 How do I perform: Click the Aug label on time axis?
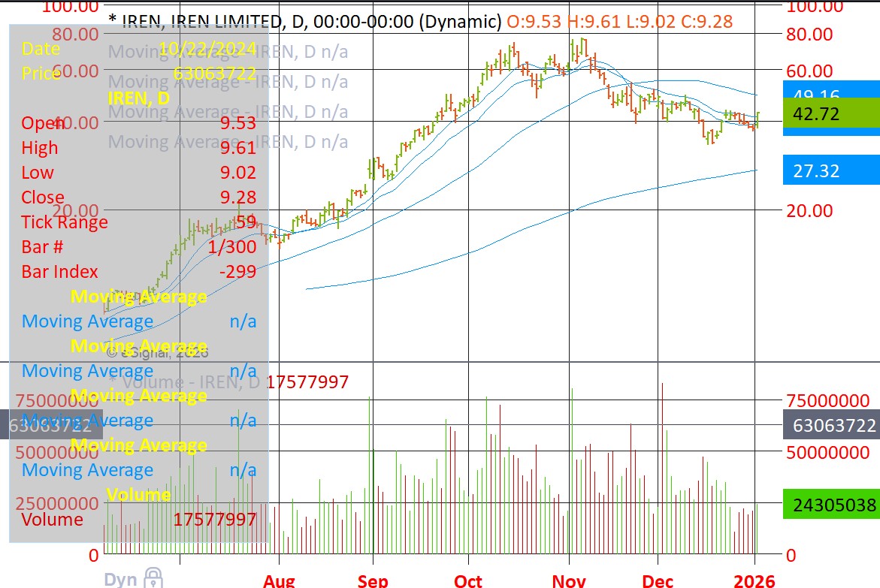coord(279,580)
